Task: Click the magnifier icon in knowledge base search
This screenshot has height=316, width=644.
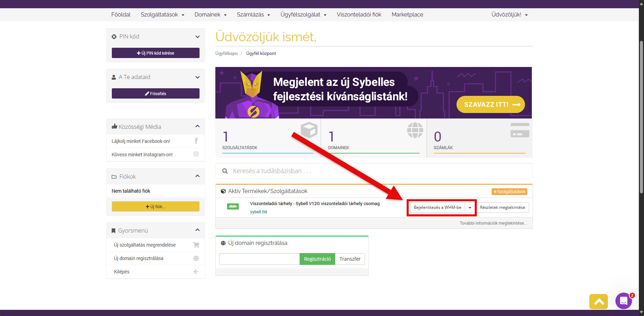Action: pos(225,171)
